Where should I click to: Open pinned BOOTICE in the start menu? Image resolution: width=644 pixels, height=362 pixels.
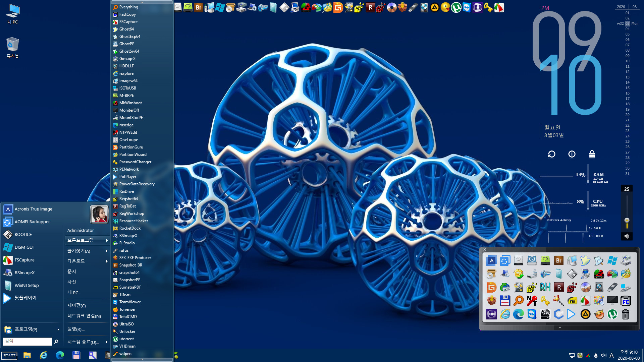click(x=32, y=235)
